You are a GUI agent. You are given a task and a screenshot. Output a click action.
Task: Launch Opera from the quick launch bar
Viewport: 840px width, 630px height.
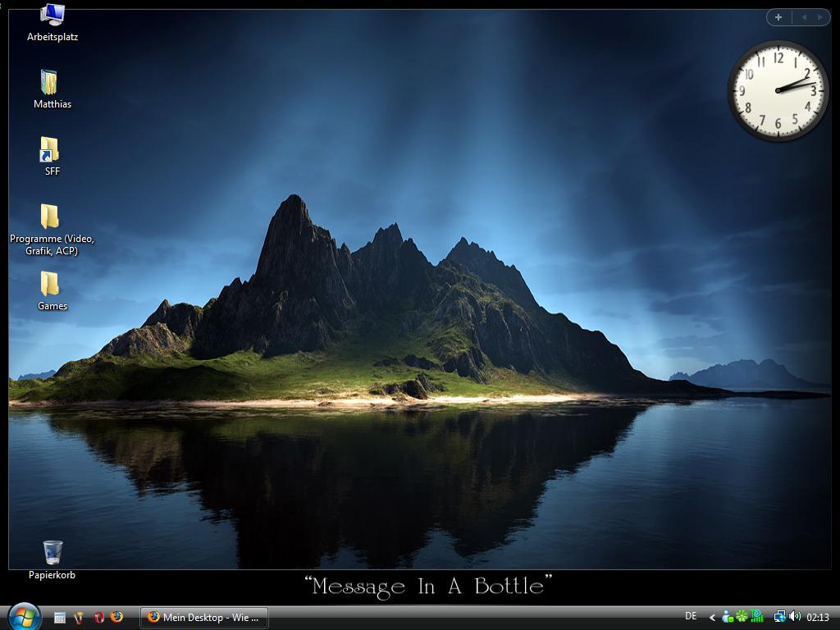98,617
